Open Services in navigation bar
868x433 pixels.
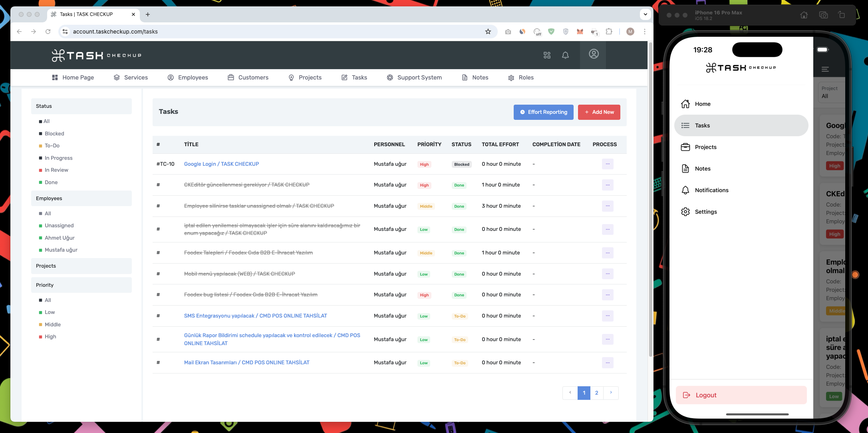[x=131, y=77]
